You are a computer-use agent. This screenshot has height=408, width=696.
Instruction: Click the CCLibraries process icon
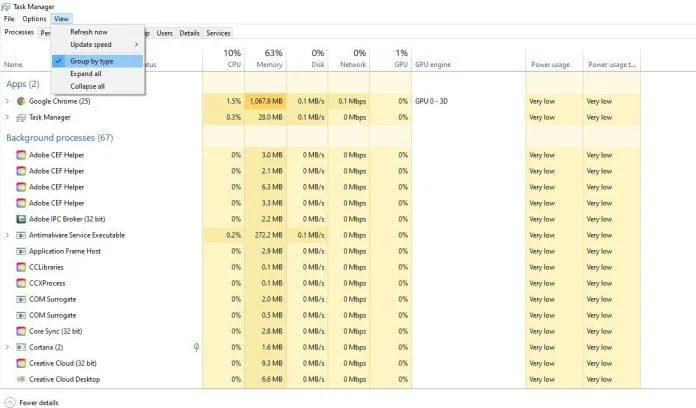pos(21,267)
